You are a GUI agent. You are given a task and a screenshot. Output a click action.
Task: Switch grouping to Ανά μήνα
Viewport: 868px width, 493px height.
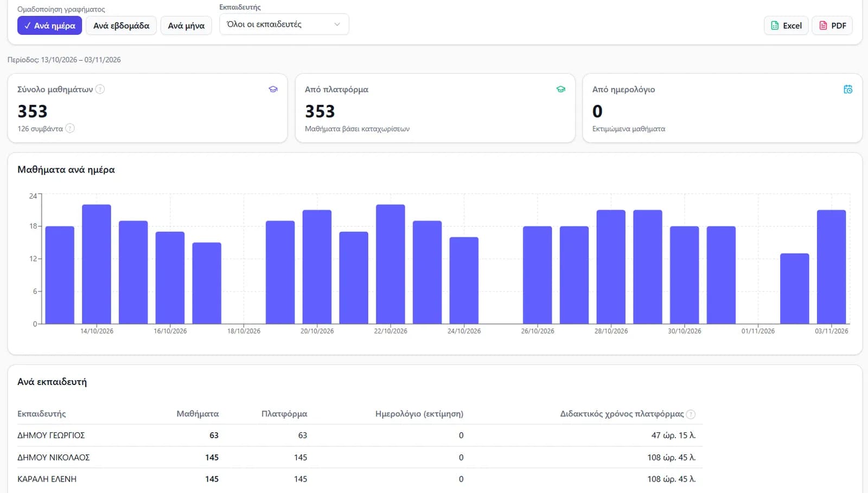186,26
